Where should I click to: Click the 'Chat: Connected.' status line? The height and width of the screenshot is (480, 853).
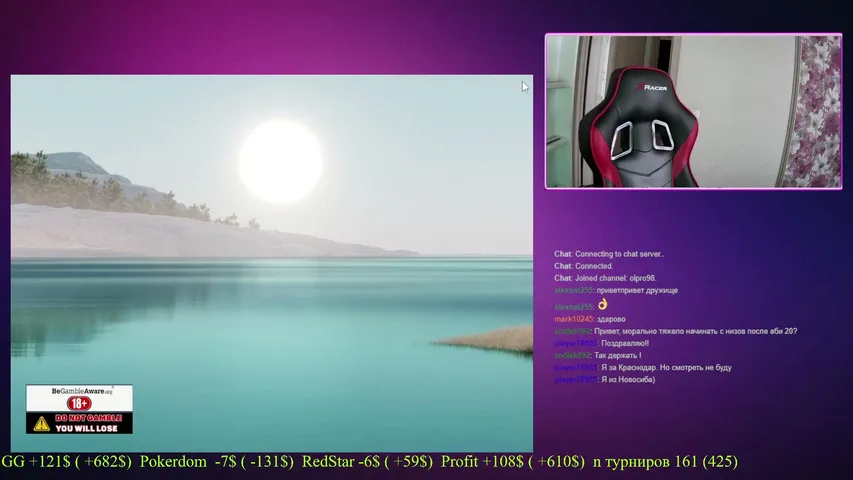click(584, 266)
